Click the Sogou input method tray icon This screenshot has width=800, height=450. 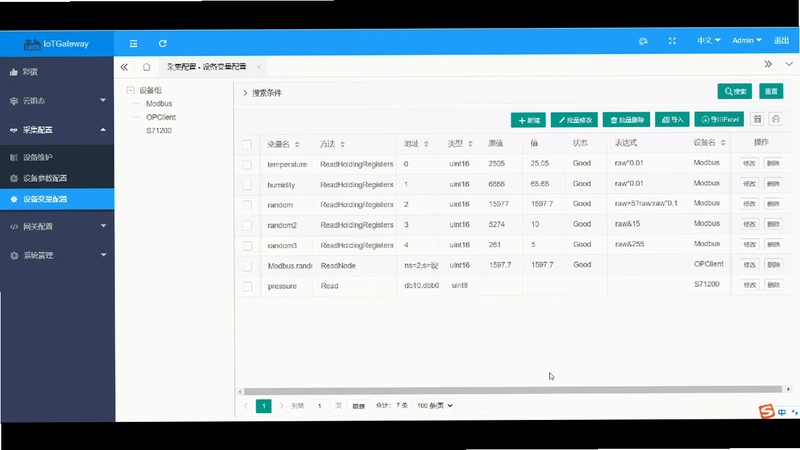[766, 411]
